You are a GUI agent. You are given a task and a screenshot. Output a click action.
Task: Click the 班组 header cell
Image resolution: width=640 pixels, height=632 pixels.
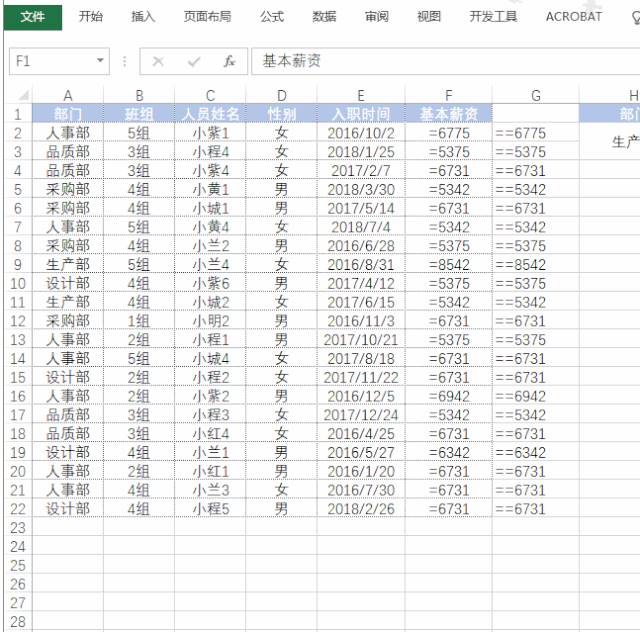coord(139,114)
